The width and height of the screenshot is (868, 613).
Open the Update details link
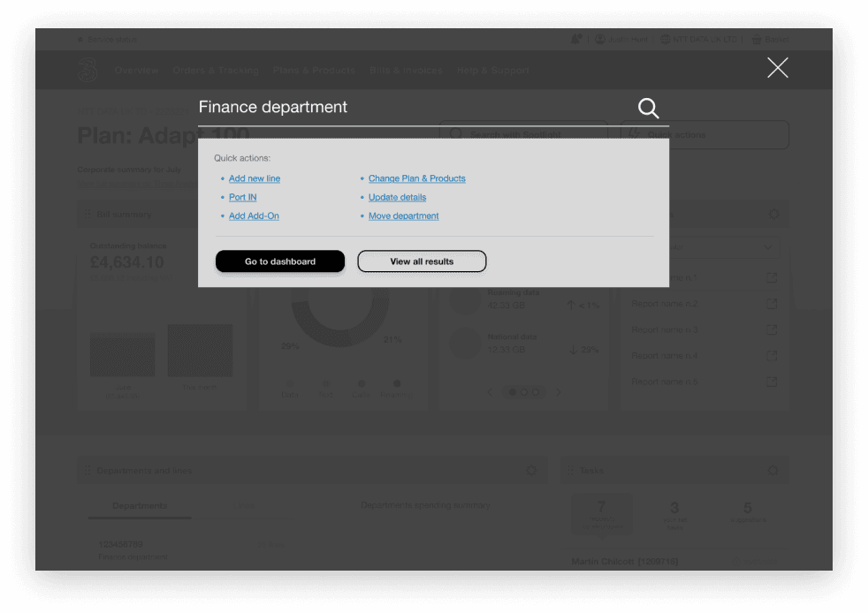click(x=397, y=197)
